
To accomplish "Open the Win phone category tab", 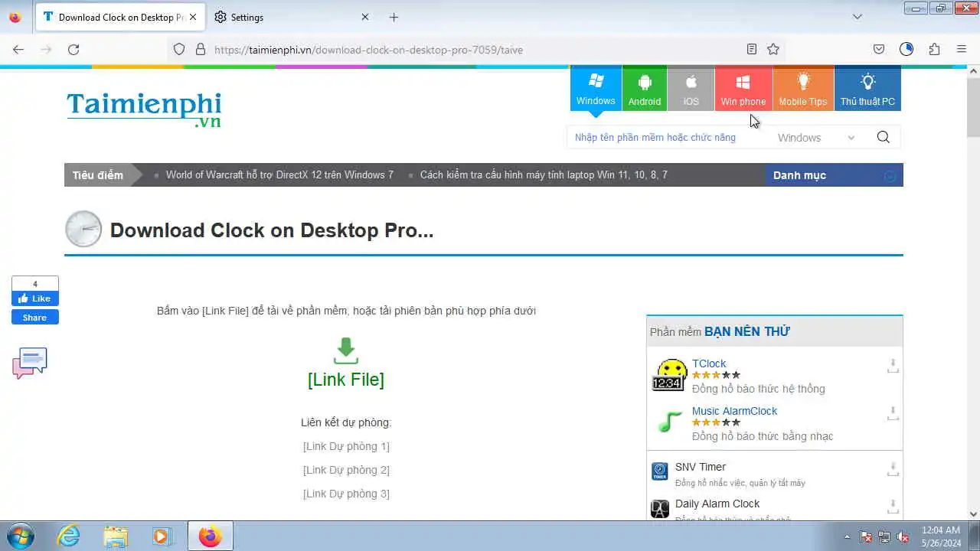I will [743, 89].
